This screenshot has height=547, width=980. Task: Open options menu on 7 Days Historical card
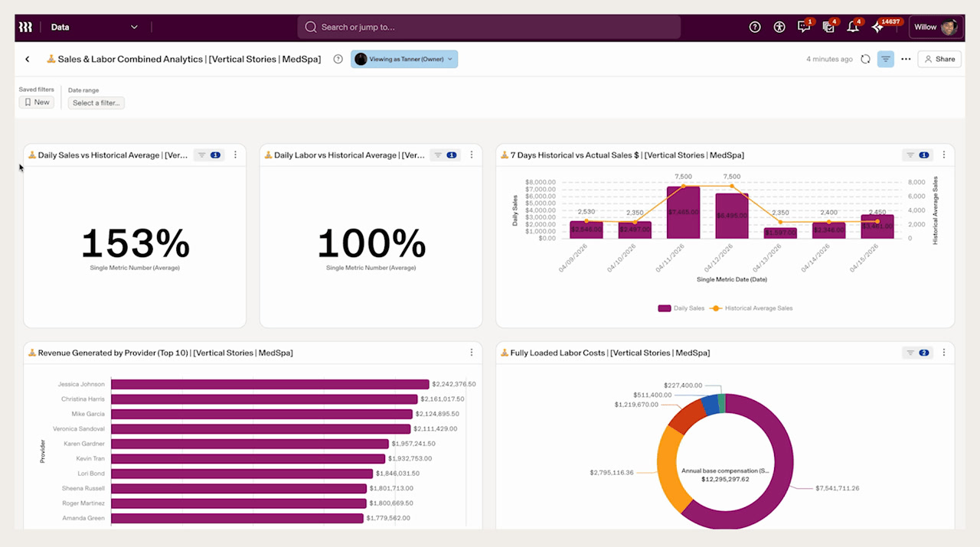coord(944,155)
